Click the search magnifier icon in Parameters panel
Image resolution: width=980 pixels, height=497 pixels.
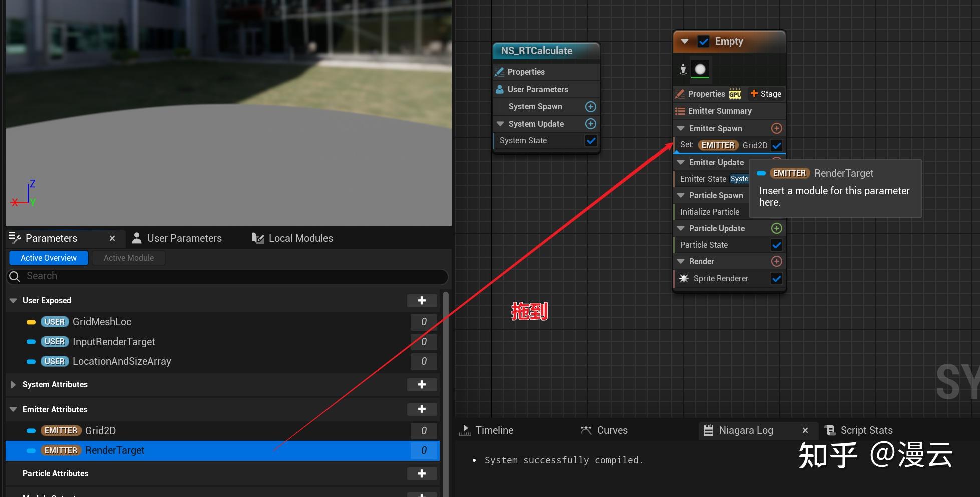(x=14, y=276)
